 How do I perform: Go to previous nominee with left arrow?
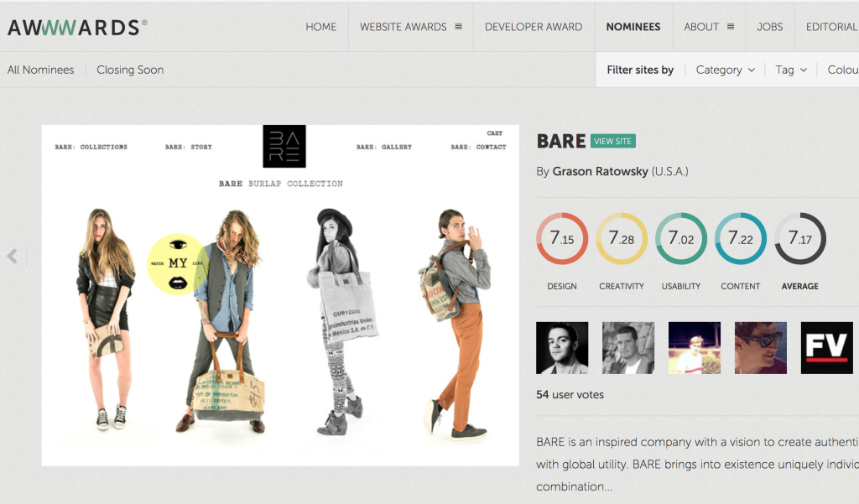point(12,256)
